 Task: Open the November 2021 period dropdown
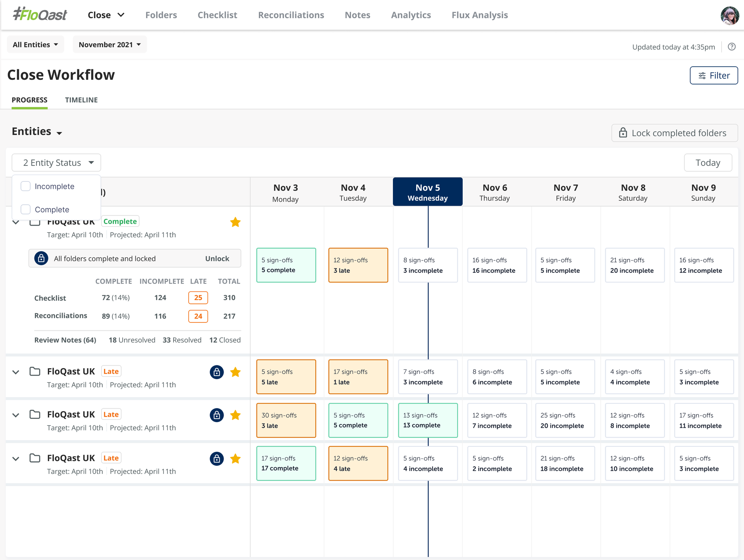pos(110,45)
